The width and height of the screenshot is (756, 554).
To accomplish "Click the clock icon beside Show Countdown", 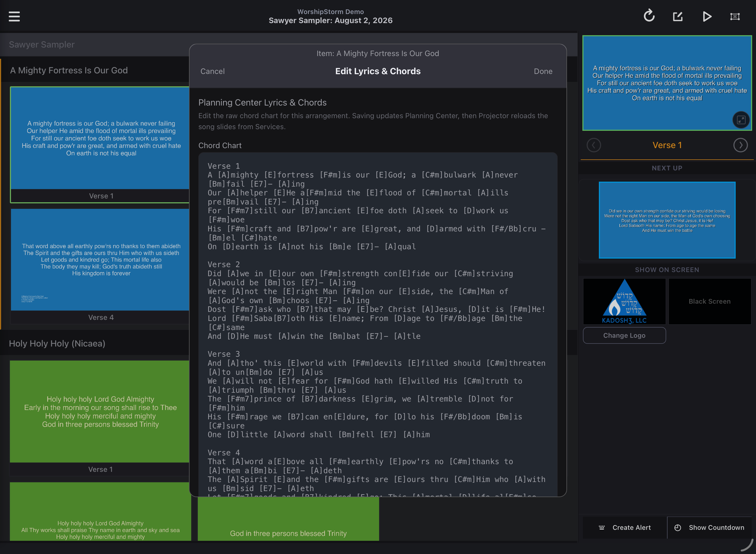I will coord(677,528).
